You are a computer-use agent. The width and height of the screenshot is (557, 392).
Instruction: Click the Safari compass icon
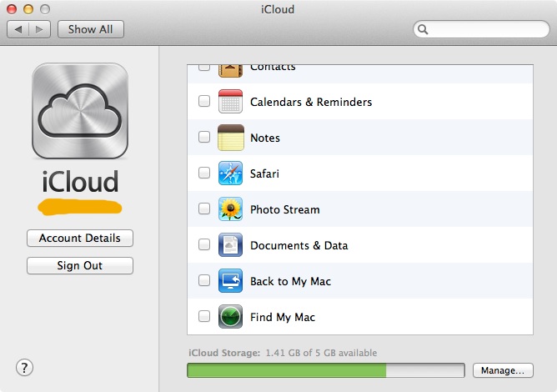230,173
